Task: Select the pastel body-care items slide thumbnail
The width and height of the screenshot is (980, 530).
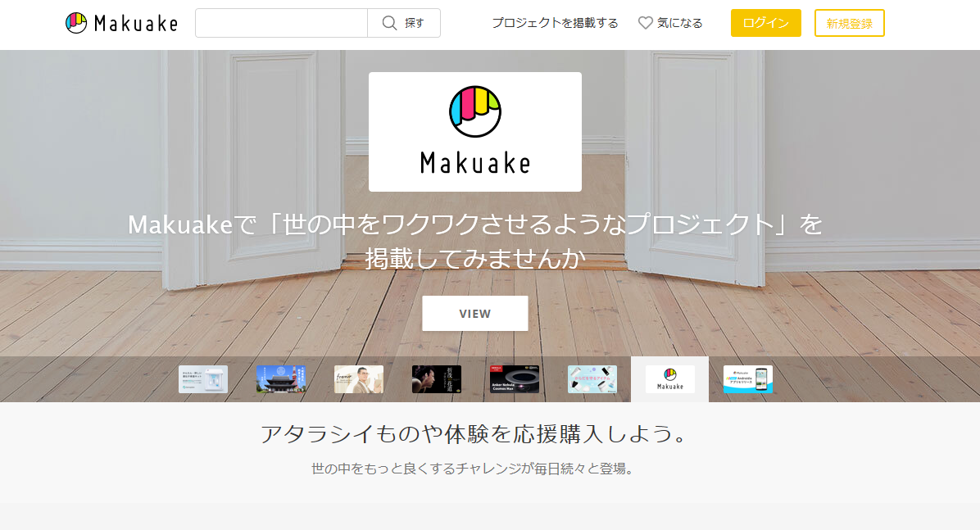Action: pos(592,379)
